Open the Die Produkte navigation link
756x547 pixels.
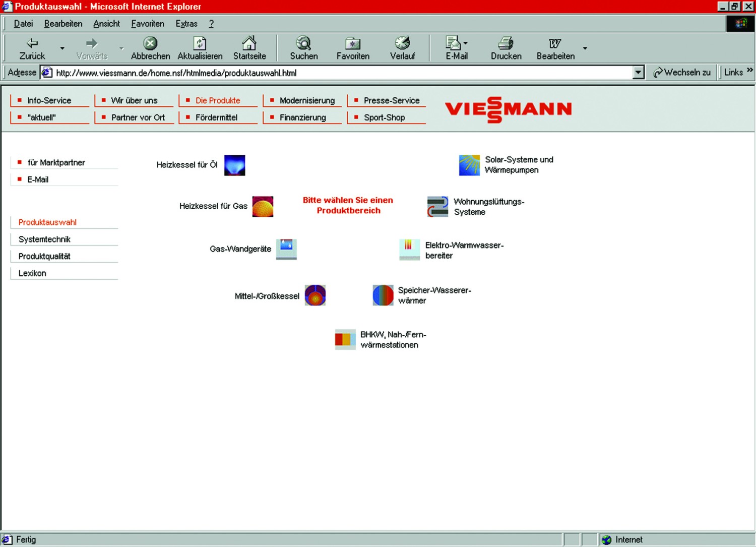click(218, 100)
